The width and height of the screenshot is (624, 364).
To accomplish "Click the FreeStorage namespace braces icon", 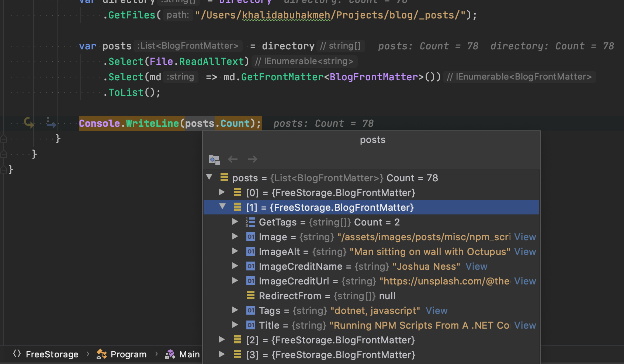I will 17,354.
